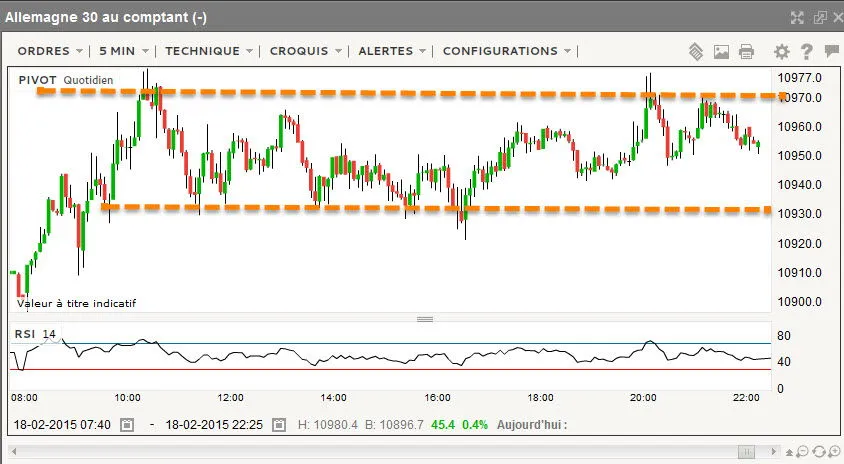Screen dimensions: 844x464
Task: Click the horizontal scrollbar thumb
Action: tap(747, 452)
